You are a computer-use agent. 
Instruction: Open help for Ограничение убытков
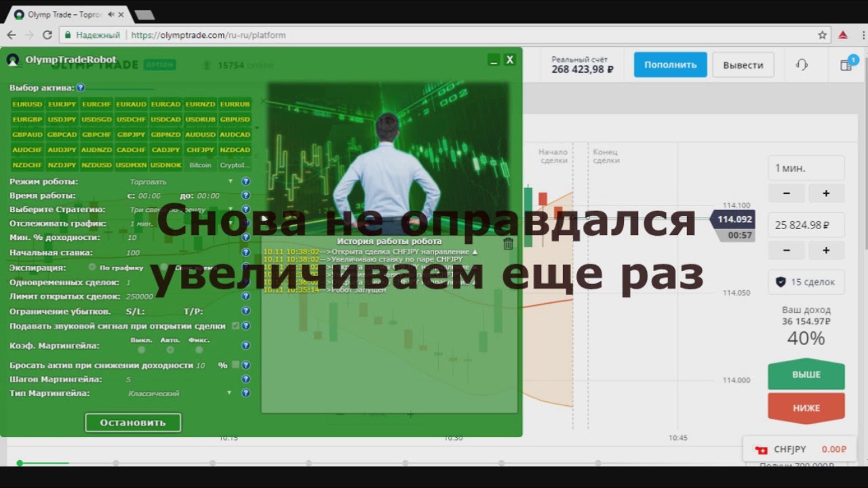pos(245,312)
